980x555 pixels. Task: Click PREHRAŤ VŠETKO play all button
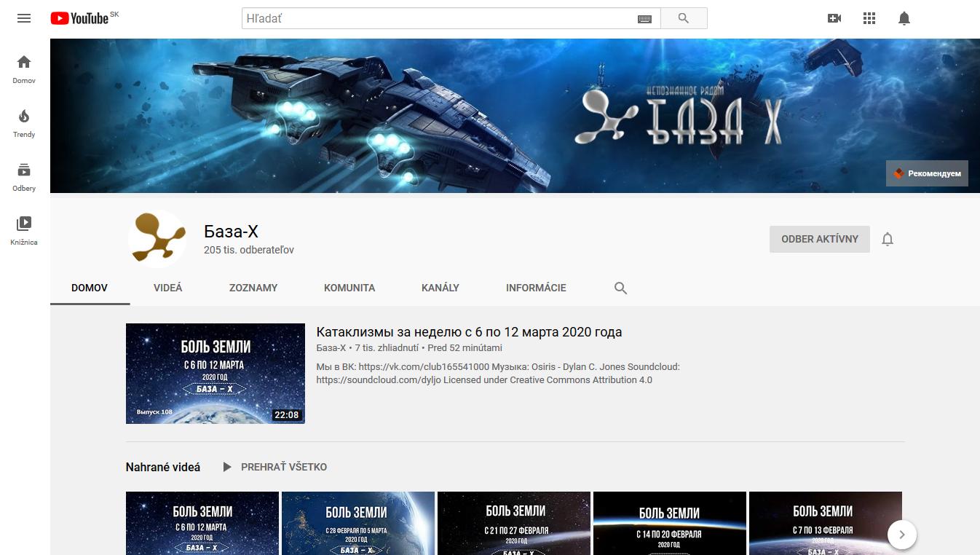coord(274,467)
